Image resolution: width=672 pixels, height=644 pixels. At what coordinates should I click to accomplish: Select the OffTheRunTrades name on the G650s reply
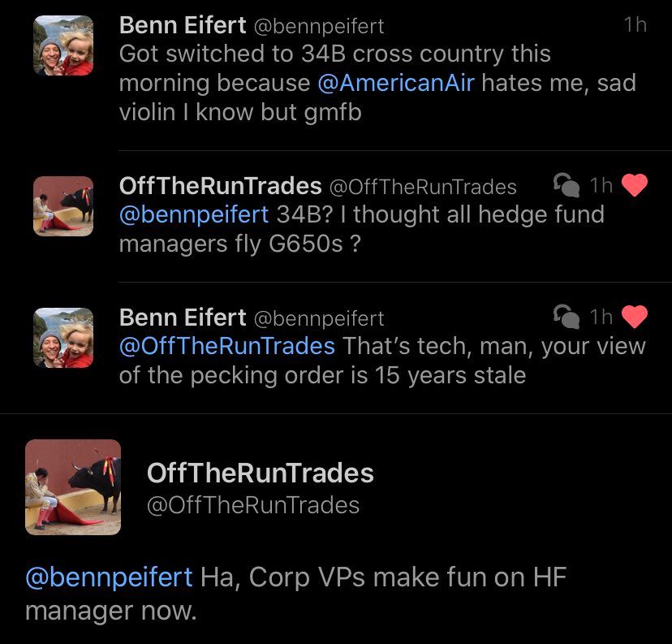tap(220, 186)
